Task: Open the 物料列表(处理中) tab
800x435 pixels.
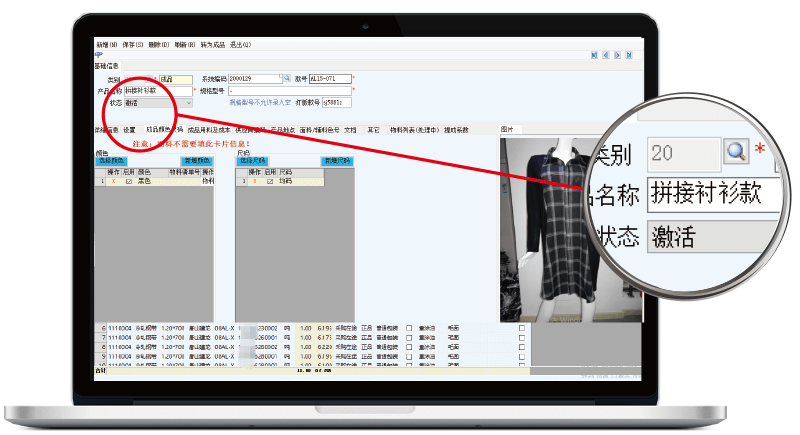Action: [x=415, y=130]
